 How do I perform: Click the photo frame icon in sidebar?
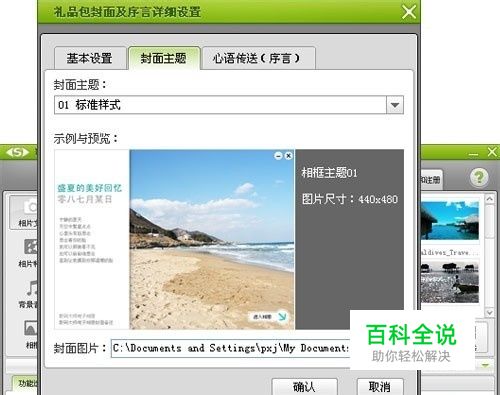pos(31,328)
